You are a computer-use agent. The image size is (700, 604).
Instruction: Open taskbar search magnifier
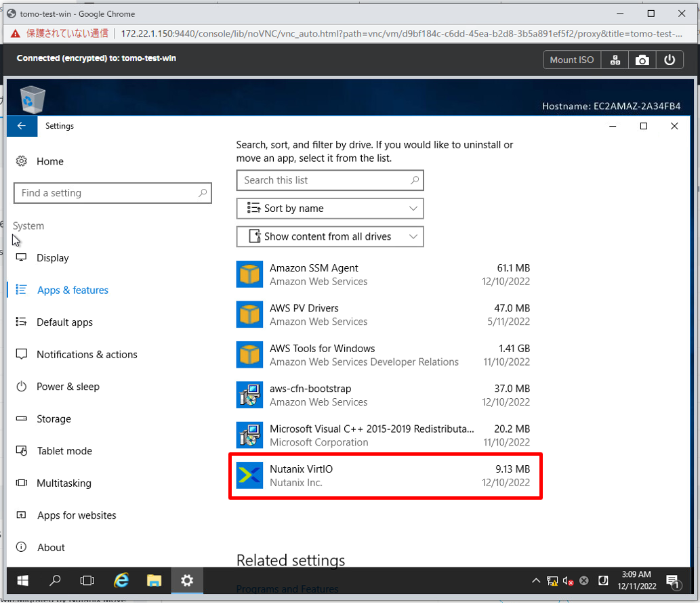(x=55, y=580)
